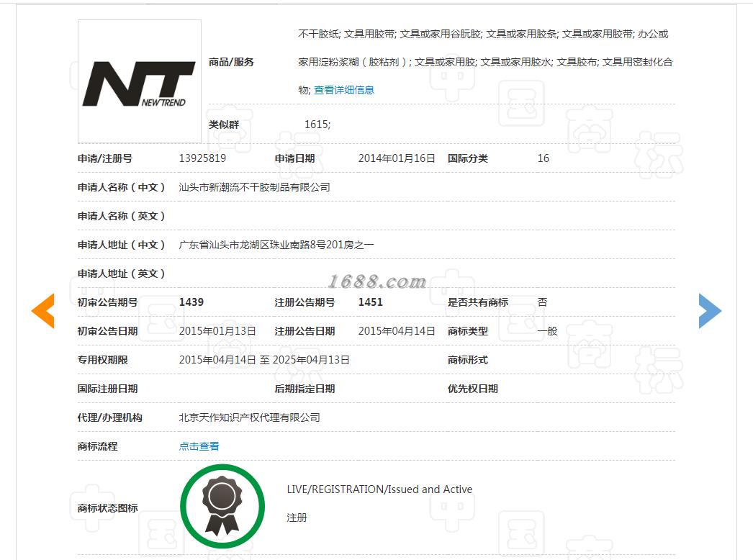Click the 商标流程 label
The height and width of the screenshot is (560, 753).
point(97,446)
